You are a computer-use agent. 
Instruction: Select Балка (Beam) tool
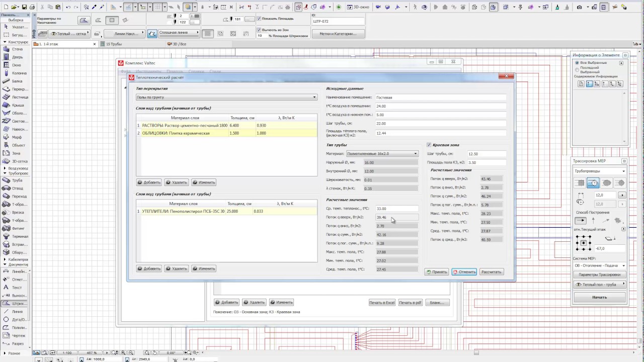coord(16,81)
